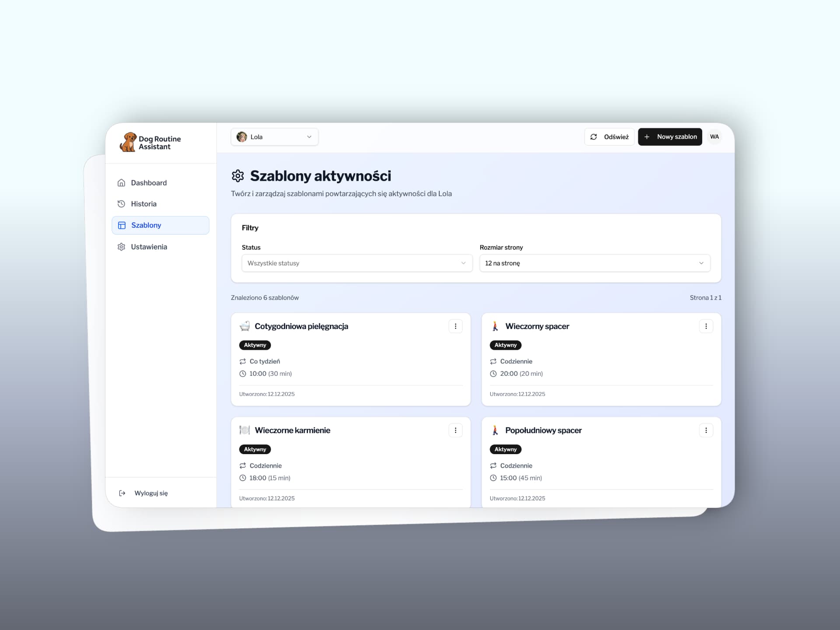
Task: Click the logout icon next to Wyloguj się
Action: pos(122,493)
